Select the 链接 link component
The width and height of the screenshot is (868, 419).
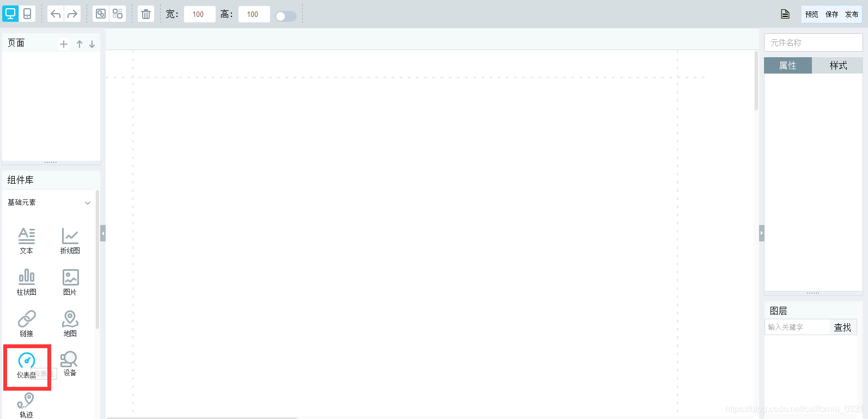[x=27, y=324]
